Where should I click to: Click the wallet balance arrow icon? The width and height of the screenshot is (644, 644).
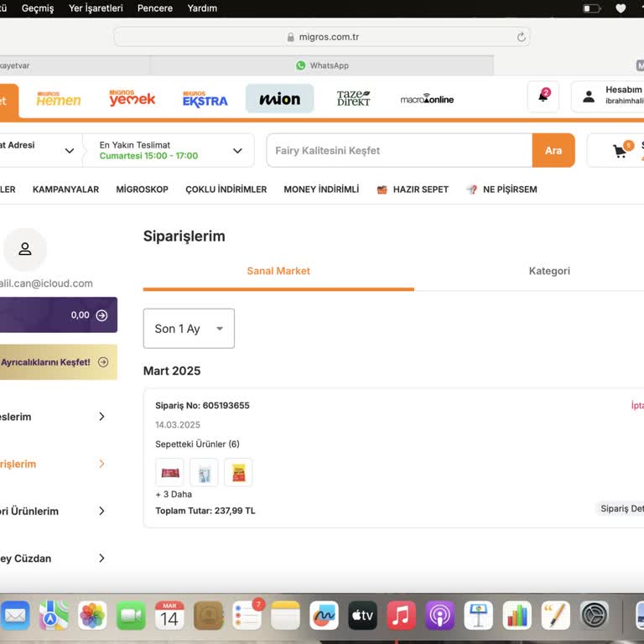tap(101, 315)
